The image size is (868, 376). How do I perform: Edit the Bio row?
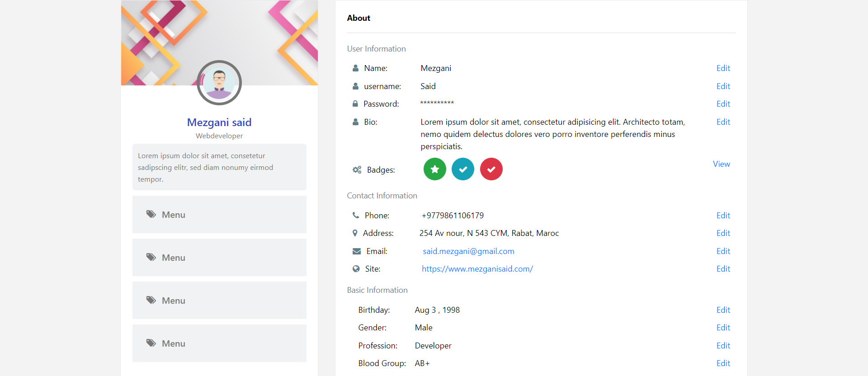click(x=723, y=122)
